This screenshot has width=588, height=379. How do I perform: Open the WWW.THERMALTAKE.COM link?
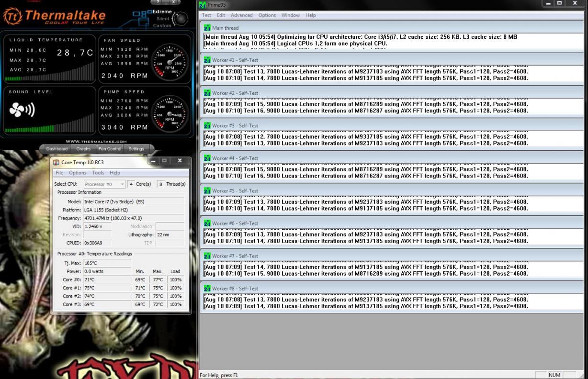point(96,142)
